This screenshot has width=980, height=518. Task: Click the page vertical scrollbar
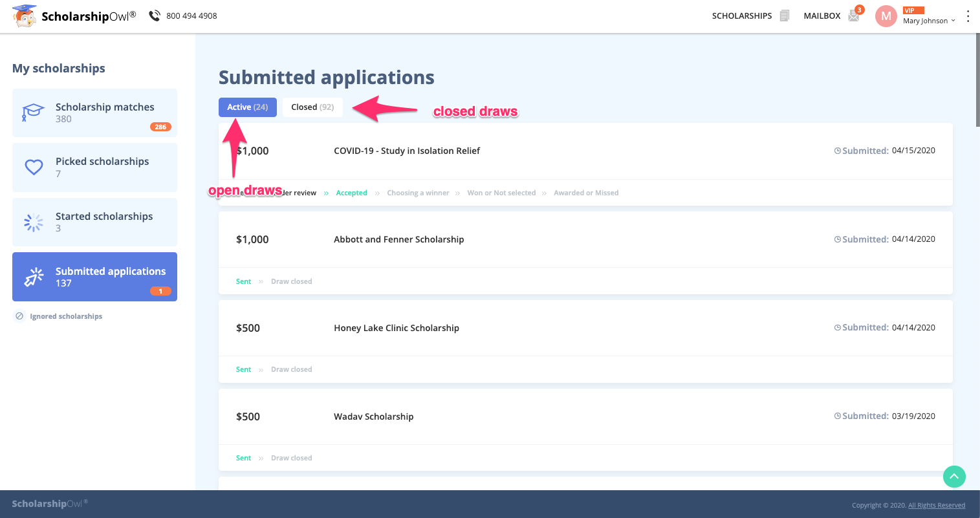tap(977, 80)
